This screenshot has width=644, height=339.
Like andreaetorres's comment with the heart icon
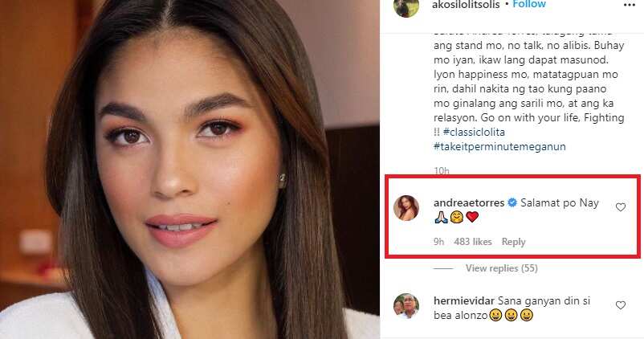(x=621, y=207)
